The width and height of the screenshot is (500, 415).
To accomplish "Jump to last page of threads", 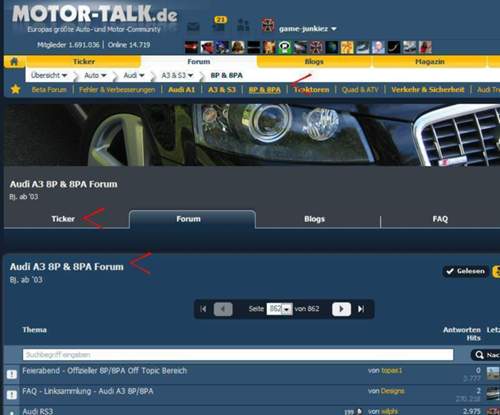I will (x=361, y=309).
